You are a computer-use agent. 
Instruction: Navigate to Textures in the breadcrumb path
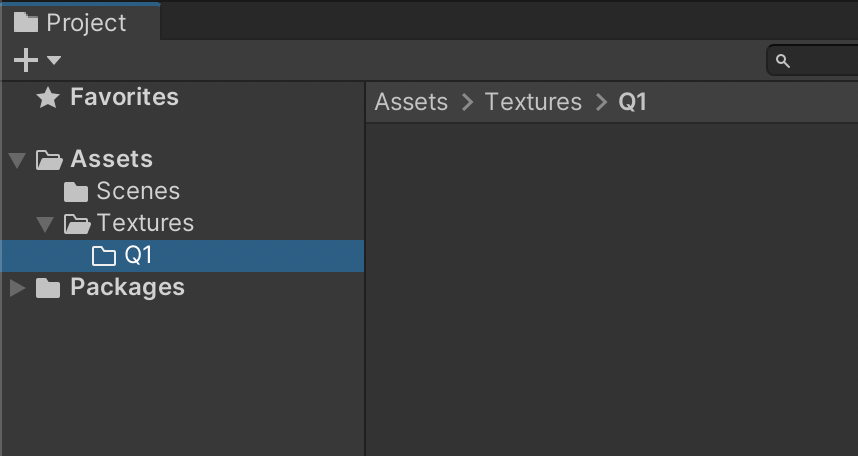click(533, 102)
